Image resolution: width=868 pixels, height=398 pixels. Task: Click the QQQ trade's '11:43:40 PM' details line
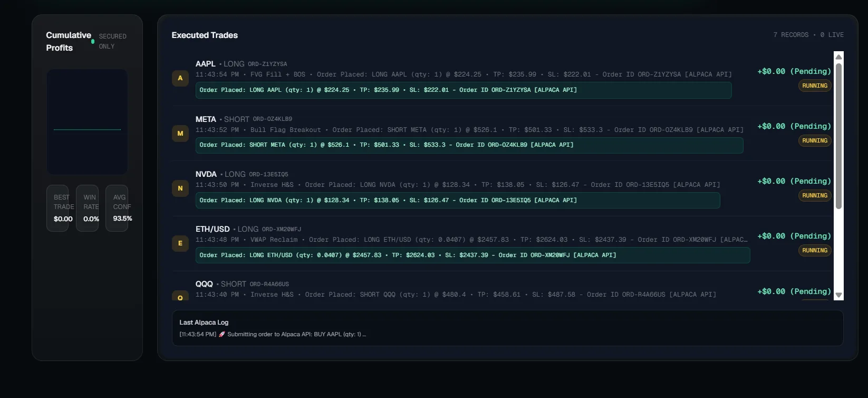click(x=456, y=295)
